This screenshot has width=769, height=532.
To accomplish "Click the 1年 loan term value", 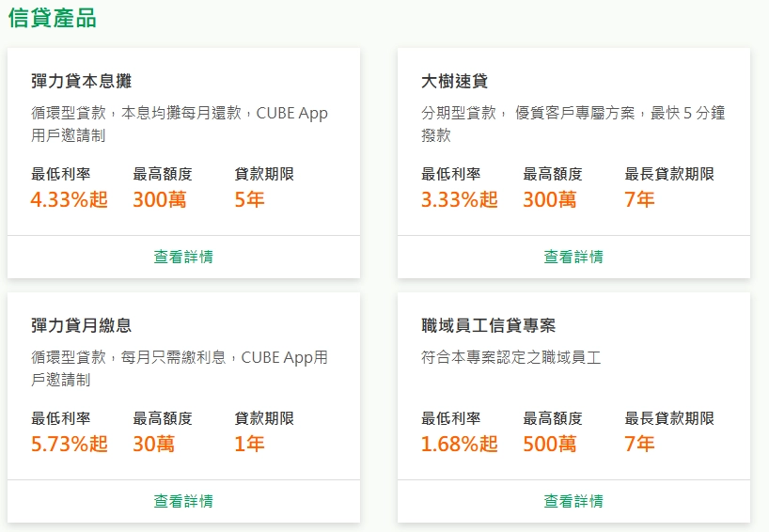I will point(250,444).
